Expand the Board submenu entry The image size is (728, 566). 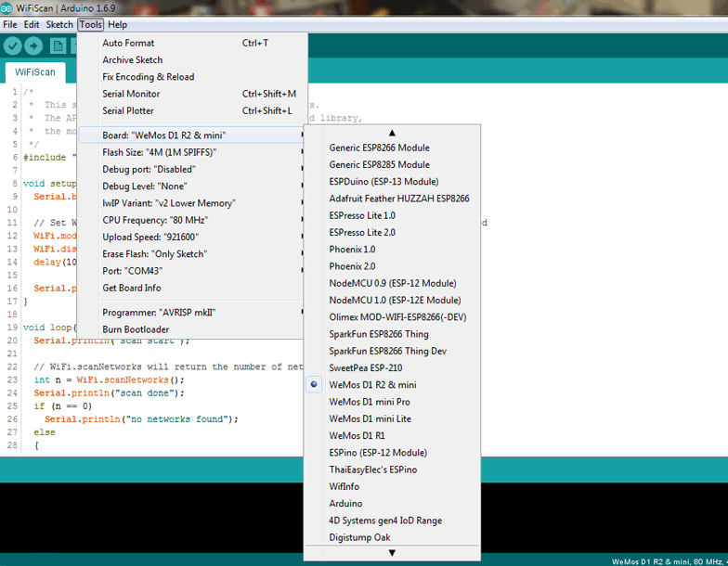click(193, 135)
